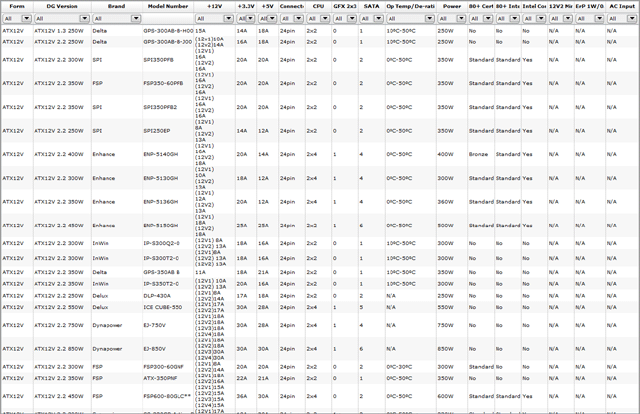640x414 pixels.
Task: Select model GPS-300AB-B-J00 cell
Action: (168, 42)
